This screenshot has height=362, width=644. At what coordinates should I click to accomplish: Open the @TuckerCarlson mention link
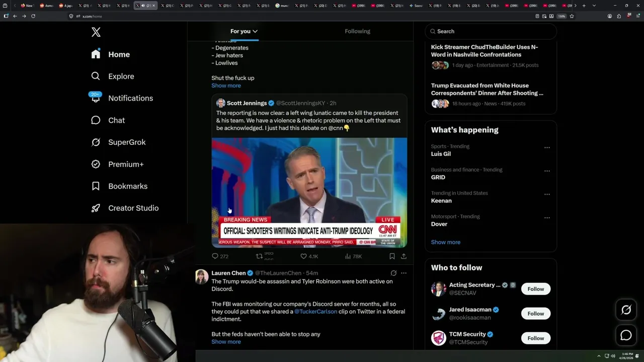[x=315, y=312]
